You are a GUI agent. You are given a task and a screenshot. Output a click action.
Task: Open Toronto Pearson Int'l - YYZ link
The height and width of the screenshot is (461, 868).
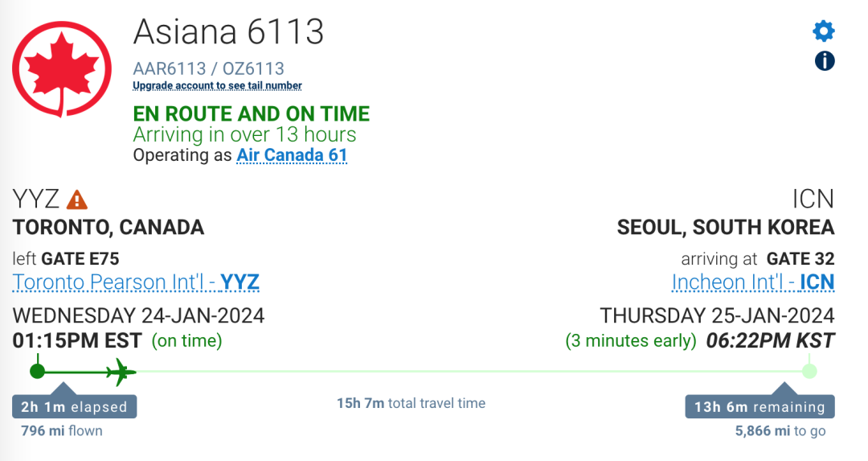(136, 282)
